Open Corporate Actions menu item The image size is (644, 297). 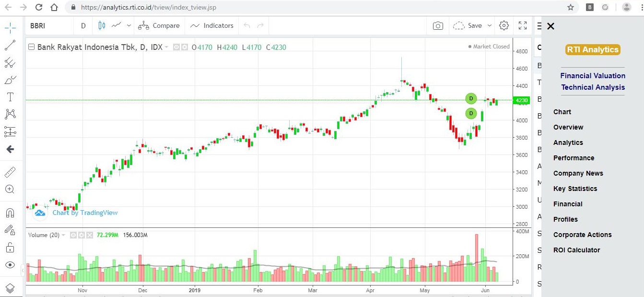(x=583, y=235)
